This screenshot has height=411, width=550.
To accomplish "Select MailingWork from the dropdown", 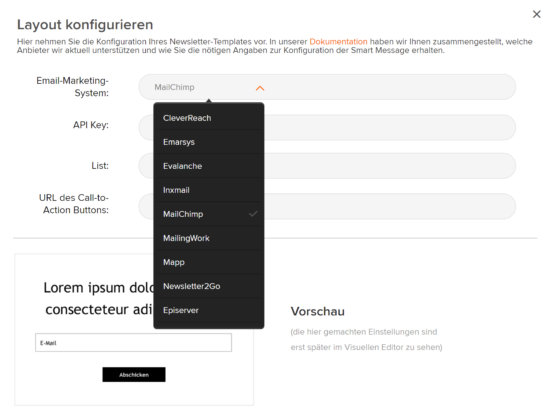I will (209, 238).
